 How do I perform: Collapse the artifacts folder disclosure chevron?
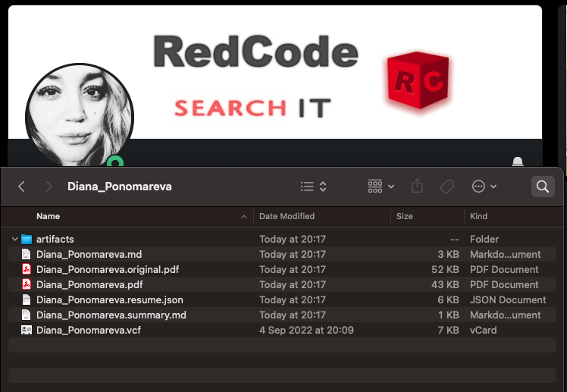[x=15, y=239]
